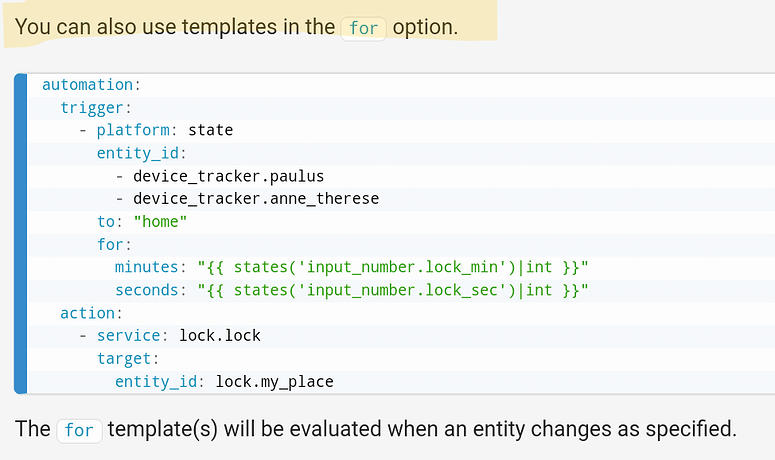Click the 'entity_id' key under platform
This screenshot has height=460, width=775.
pos(138,153)
